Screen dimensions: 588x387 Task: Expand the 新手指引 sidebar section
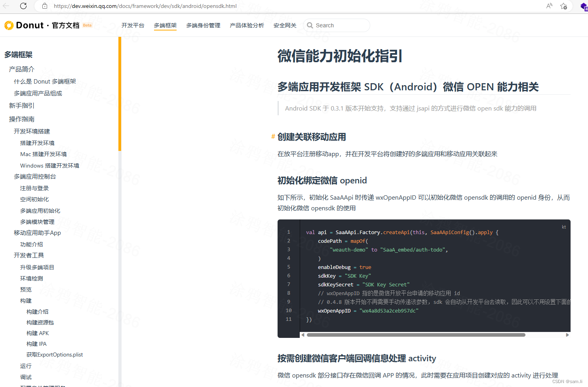click(22, 106)
